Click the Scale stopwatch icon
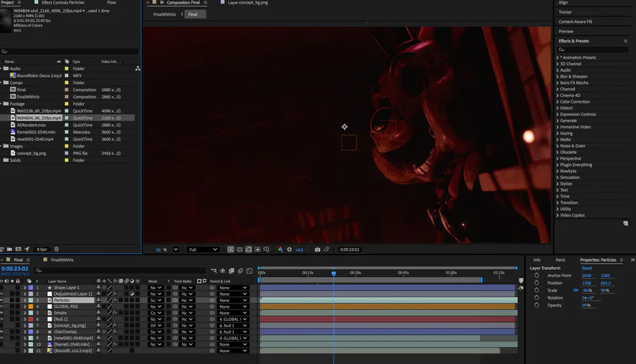636x364 pixels. [536, 290]
